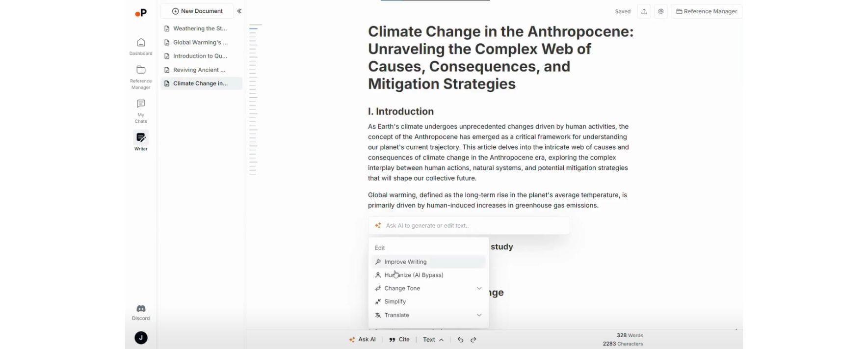Select Improve Writing from the Edit menu

coord(405,262)
